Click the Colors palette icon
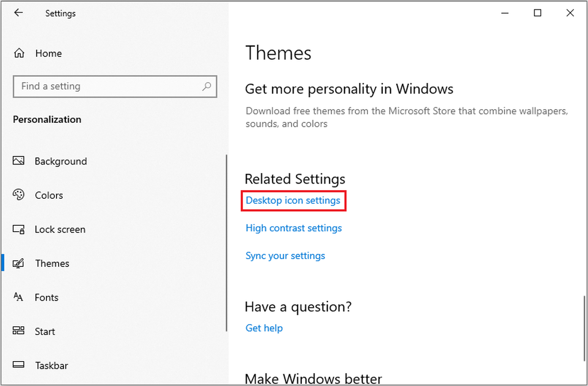This screenshot has height=386, width=588. (x=19, y=195)
